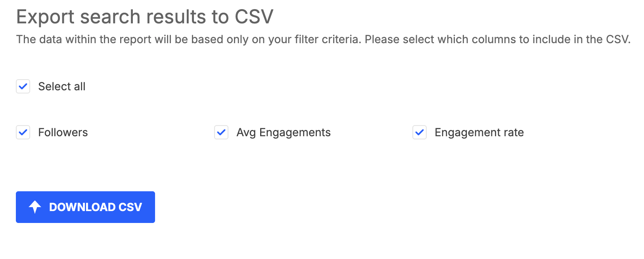This screenshot has height=259, width=644.
Task: Click the filter criteria description sentence
Action: [189, 40]
